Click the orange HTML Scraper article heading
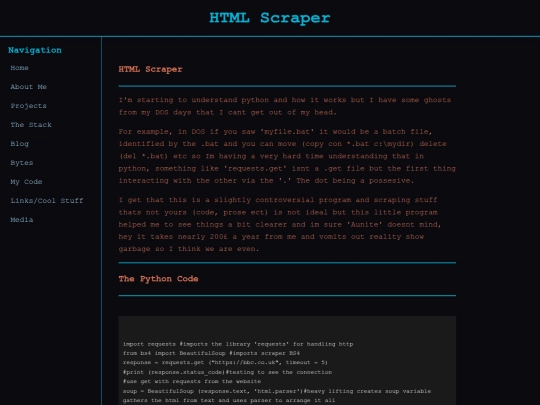The height and width of the screenshot is (405, 540). (x=150, y=69)
